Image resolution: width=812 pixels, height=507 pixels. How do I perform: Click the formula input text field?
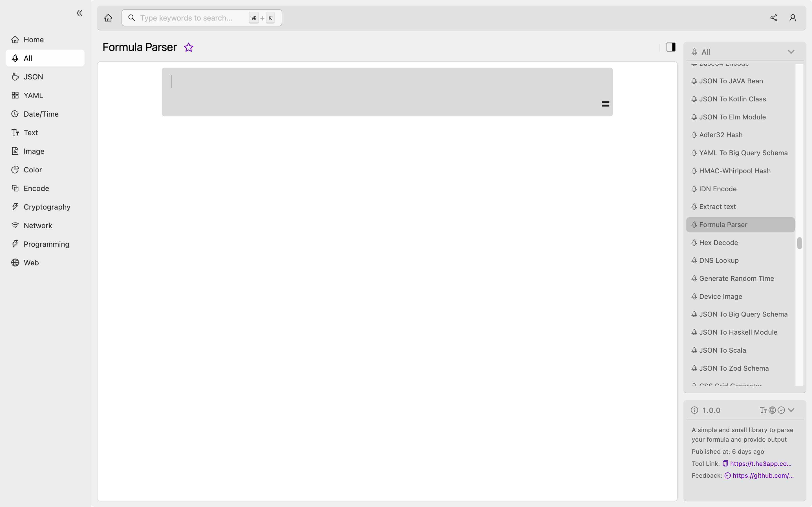pyautogui.click(x=387, y=92)
